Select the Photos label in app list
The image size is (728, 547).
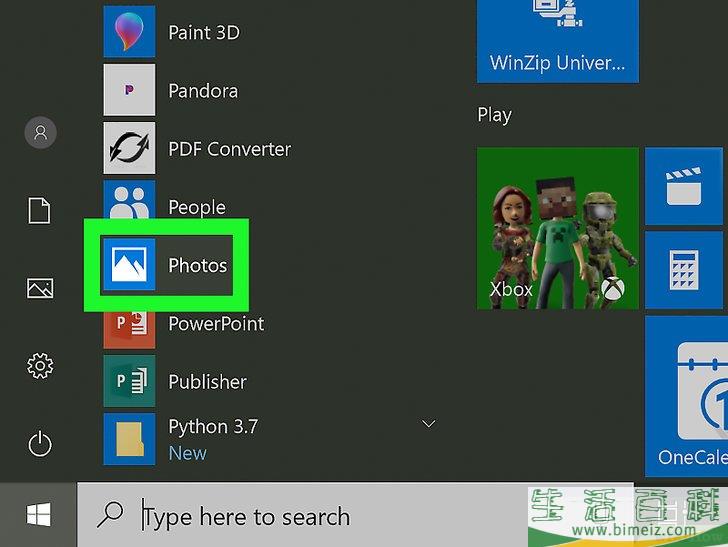(198, 266)
